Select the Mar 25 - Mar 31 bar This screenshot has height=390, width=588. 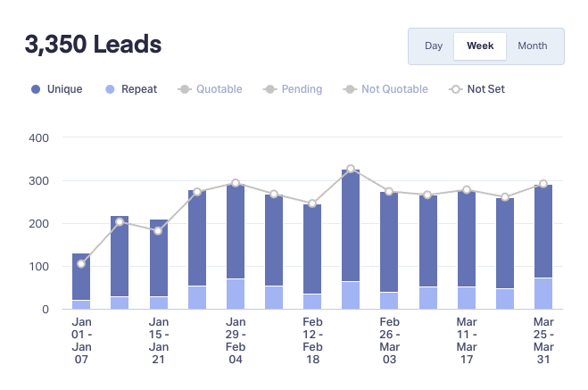(543, 246)
